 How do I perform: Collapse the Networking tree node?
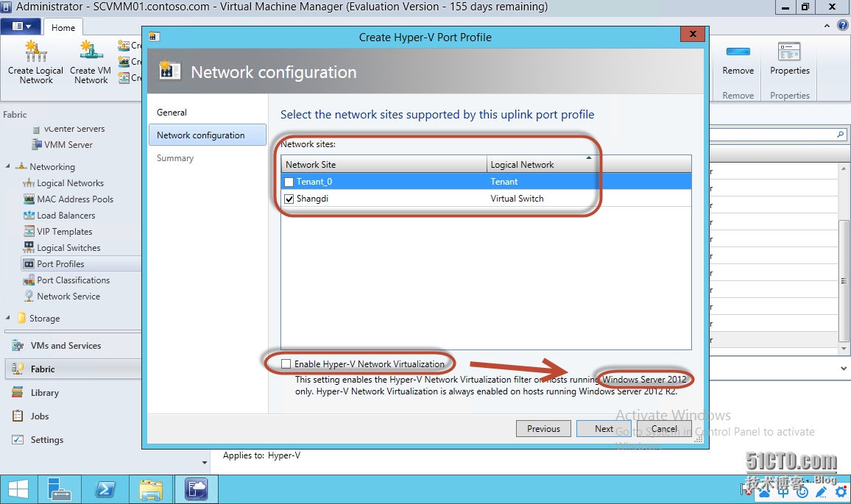(x=7, y=166)
